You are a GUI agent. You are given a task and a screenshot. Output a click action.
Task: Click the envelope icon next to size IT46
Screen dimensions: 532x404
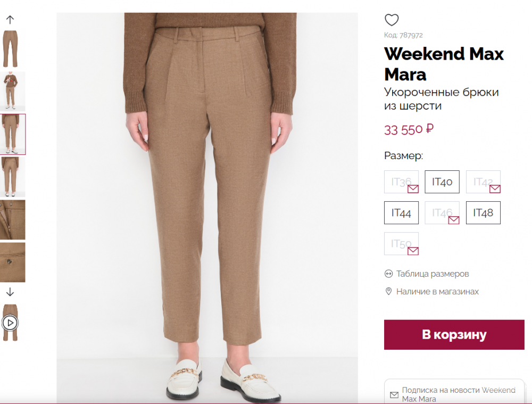(x=453, y=220)
